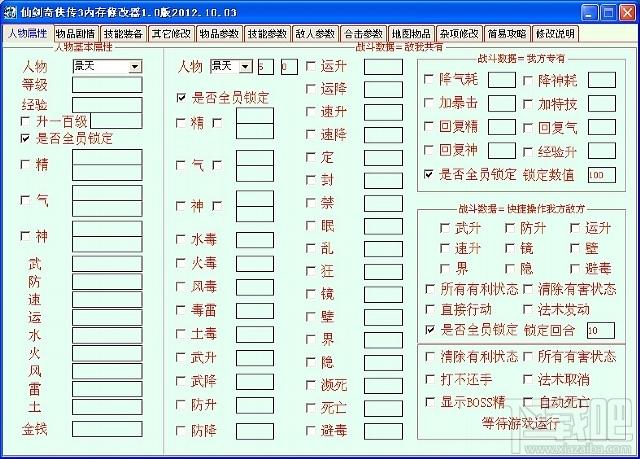
Task: Check the 眠 status checkbox
Action: pyautogui.click(x=311, y=226)
